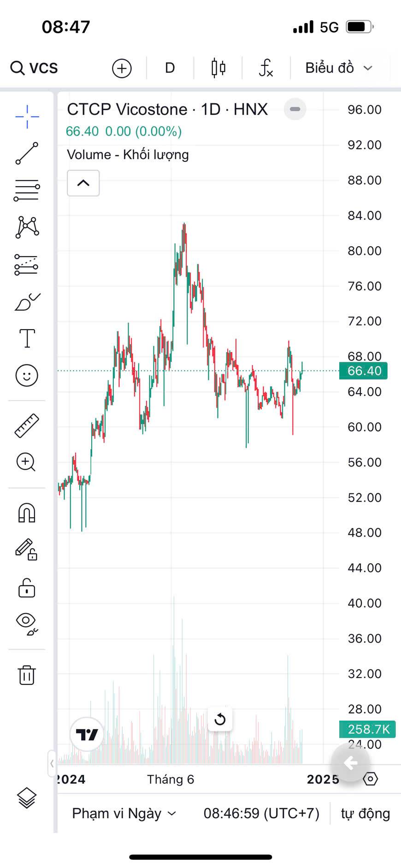The width and height of the screenshot is (401, 868).
Task: Tap the 08:46:59 (UTC+7) timezone button
Action: [x=261, y=814]
